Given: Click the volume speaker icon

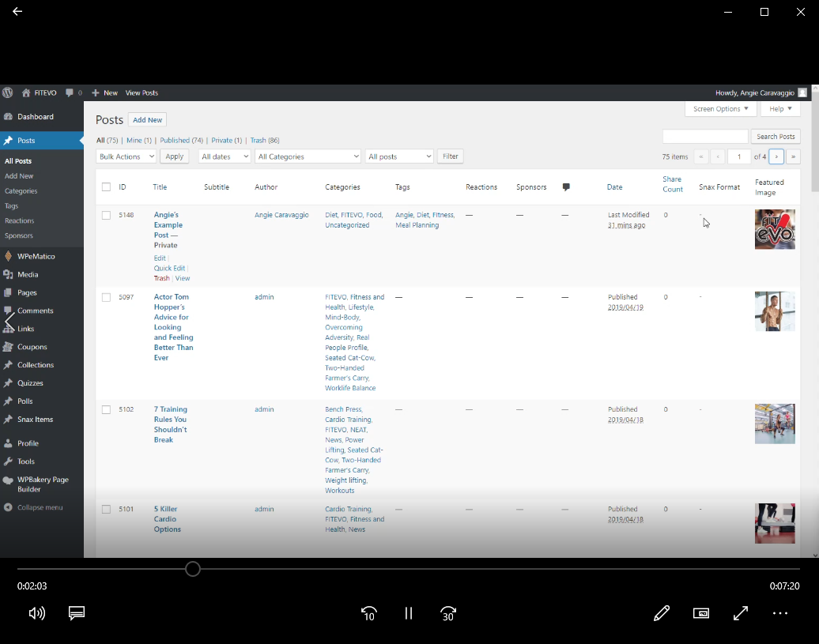Looking at the screenshot, I should coord(36,613).
